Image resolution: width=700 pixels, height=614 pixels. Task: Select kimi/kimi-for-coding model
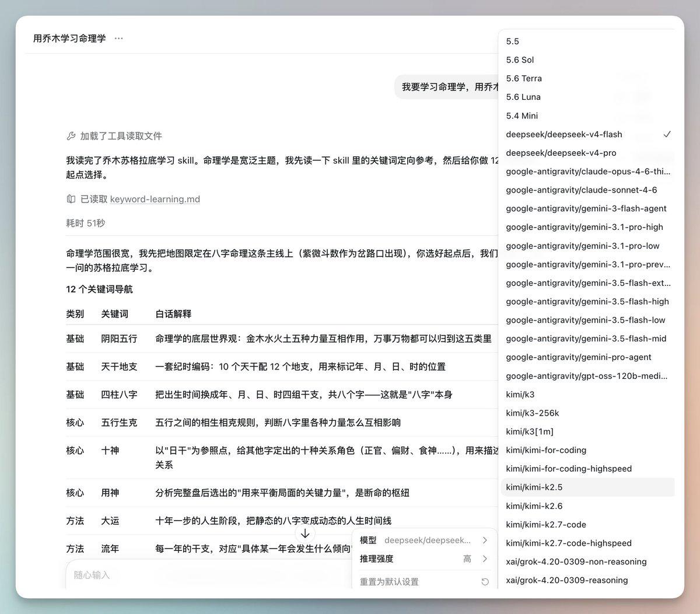point(588,450)
